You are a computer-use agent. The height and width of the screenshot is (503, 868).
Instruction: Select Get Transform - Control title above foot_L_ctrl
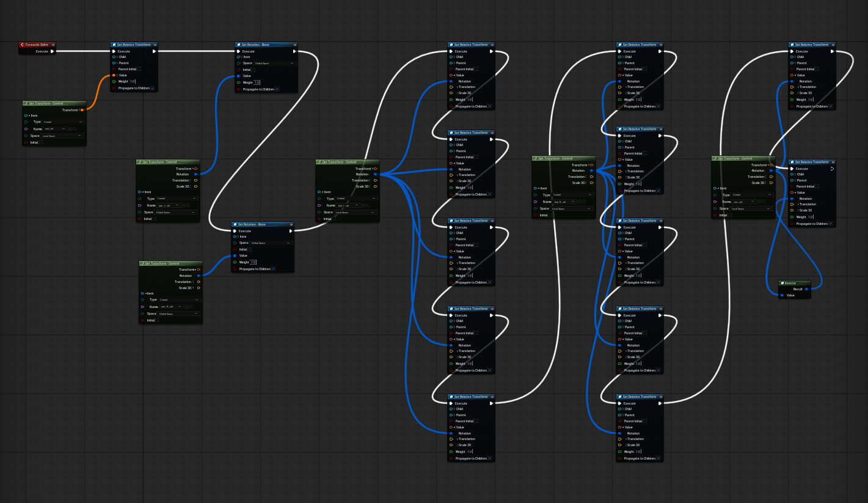point(340,162)
